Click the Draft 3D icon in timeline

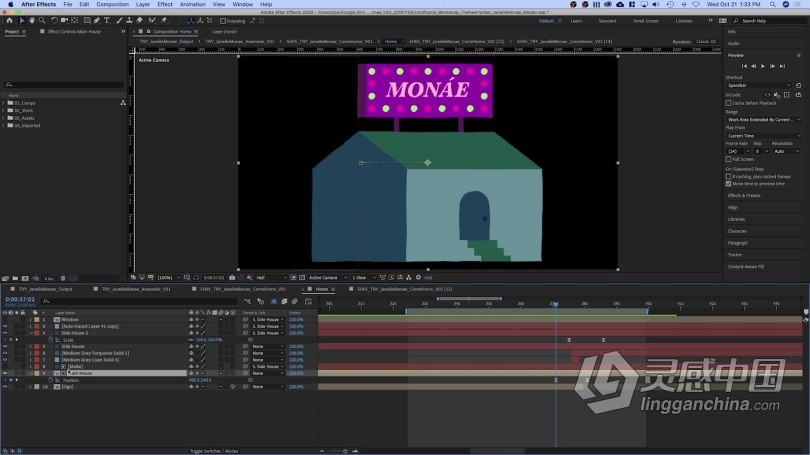coord(260,302)
